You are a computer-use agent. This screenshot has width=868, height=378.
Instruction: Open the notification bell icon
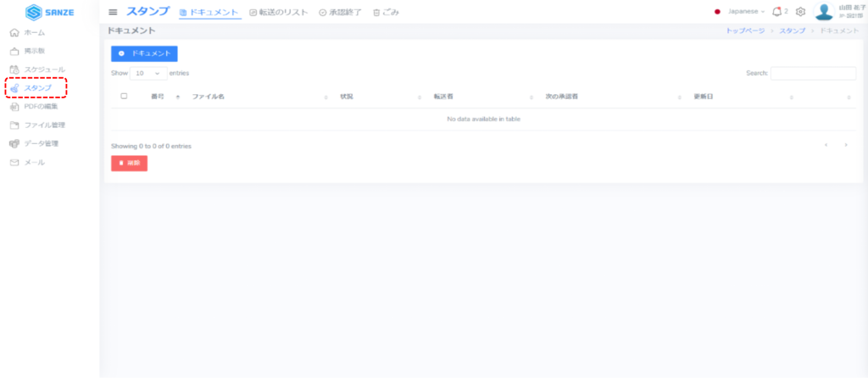pos(776,12)
